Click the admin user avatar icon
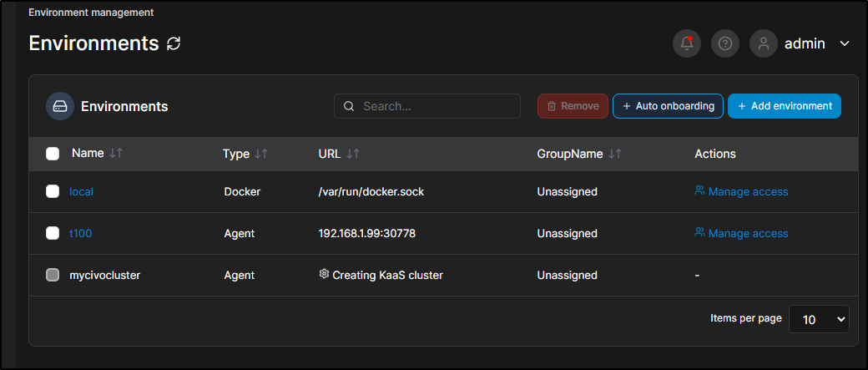868x370 pixels. coord(764,43)
